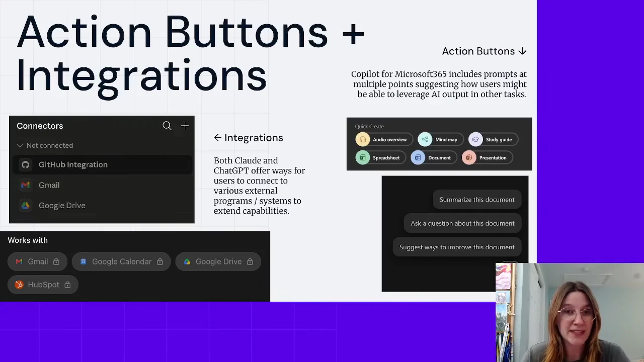Click the Audio overview headphones icon
644x362 pixels.
pos(363,140)
